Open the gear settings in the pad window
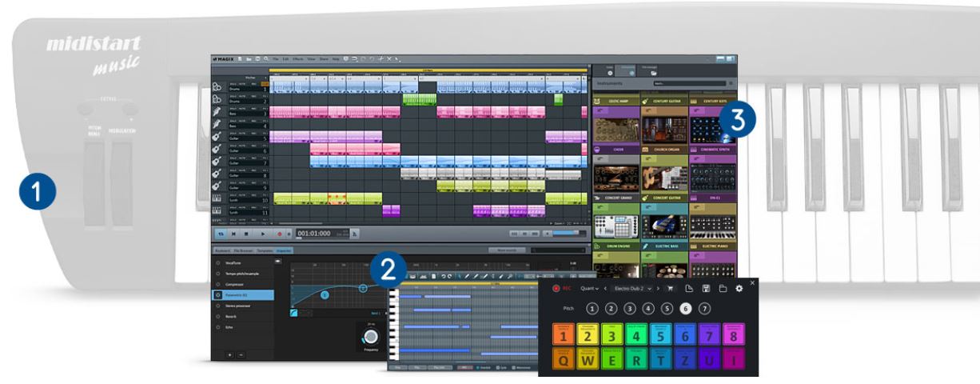 (x=739, y=289)
